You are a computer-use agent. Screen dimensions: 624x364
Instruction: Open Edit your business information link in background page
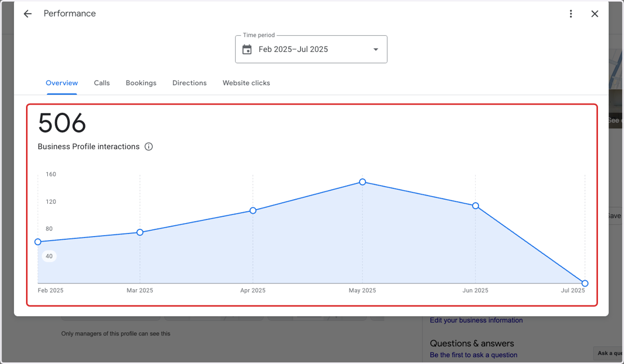[476, 320]
